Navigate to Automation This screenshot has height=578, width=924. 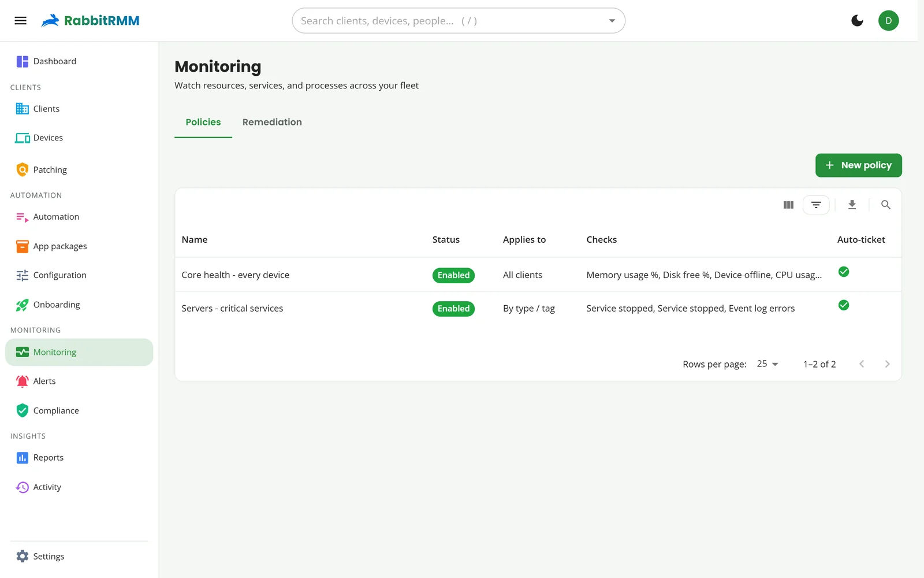click(79, 217)
